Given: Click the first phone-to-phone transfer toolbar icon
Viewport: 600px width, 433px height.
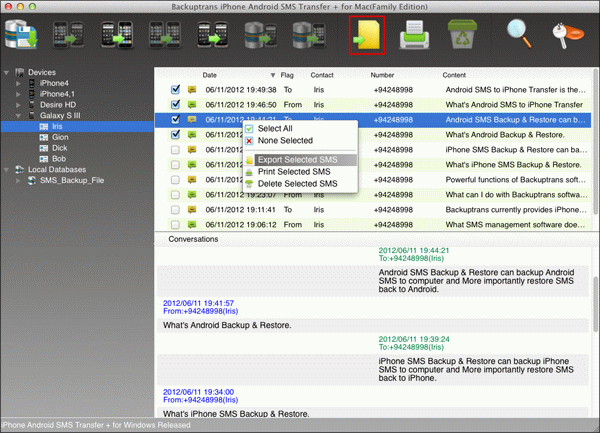Looking at the screenshot, I should (68, 35).
